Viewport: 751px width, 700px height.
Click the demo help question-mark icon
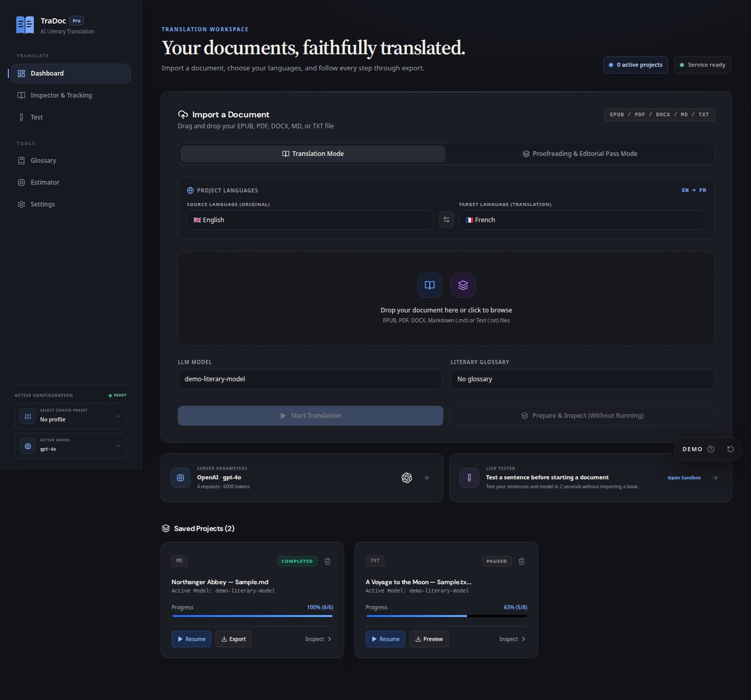711,449
